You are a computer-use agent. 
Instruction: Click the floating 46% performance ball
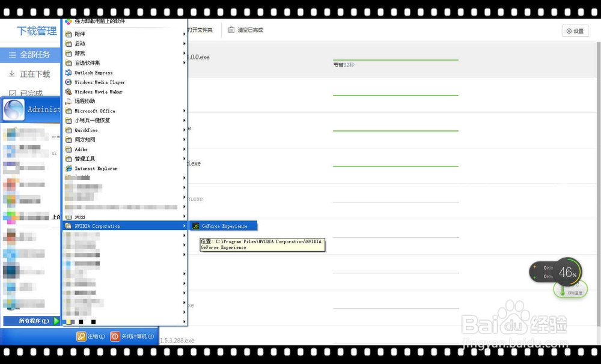(x=567, y=272)
